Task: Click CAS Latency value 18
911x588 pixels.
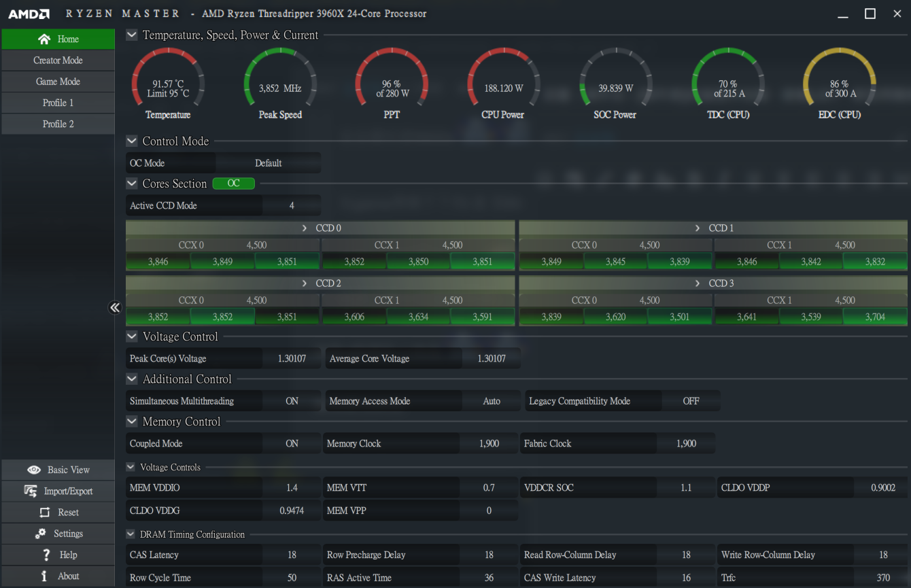Action: coord(292,555)
